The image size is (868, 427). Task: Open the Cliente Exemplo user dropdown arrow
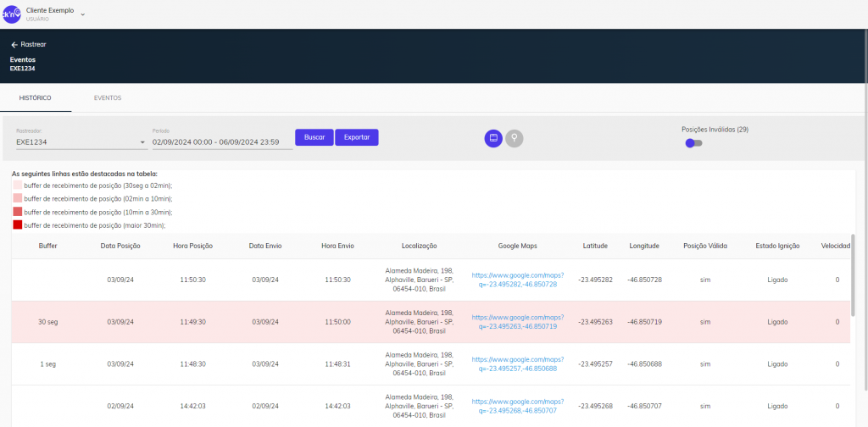point(83,14)
